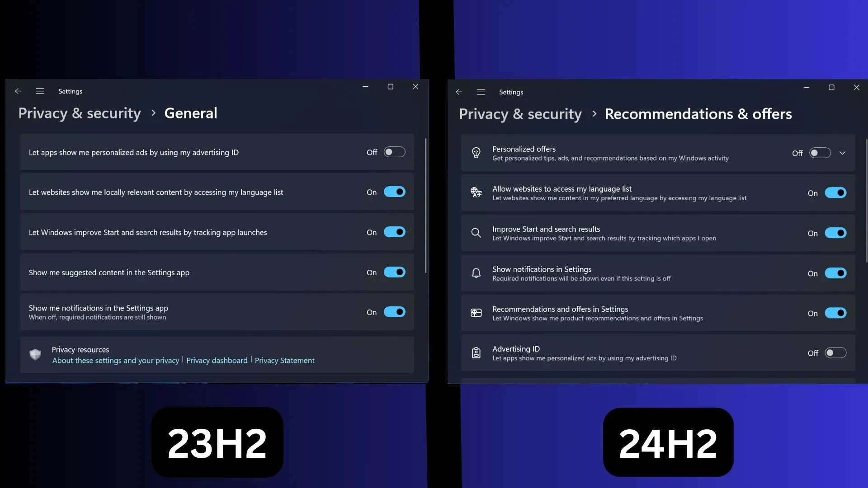Click the back arrow in 23H2 Settings
The width and height of the screenshot is (868, 488).
click(17, 91)
